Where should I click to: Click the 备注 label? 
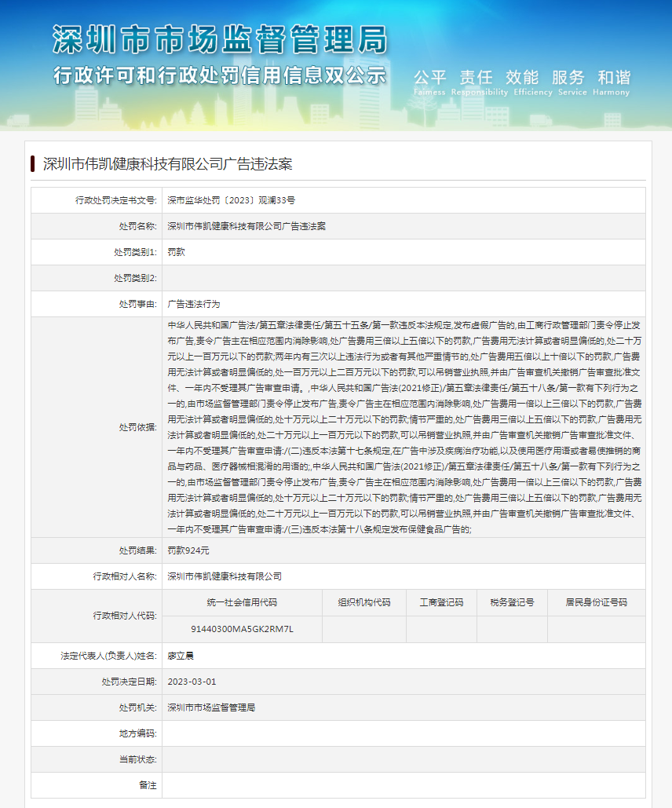148,785
